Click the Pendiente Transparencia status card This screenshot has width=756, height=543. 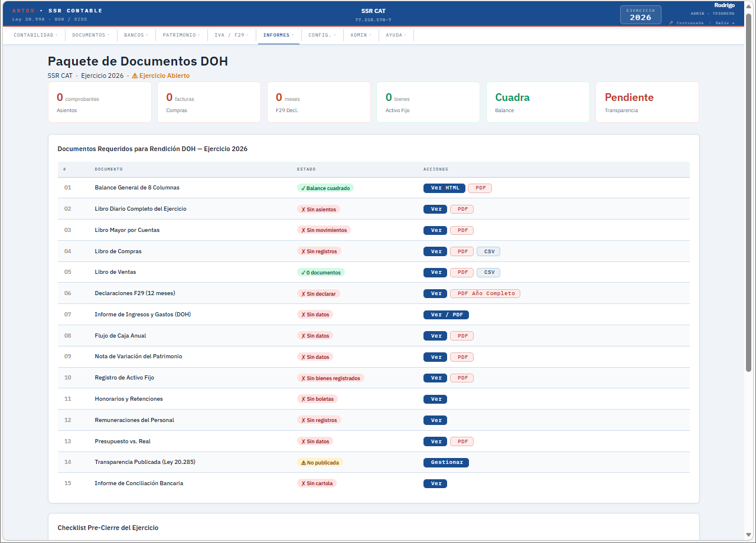click(647, 102)
